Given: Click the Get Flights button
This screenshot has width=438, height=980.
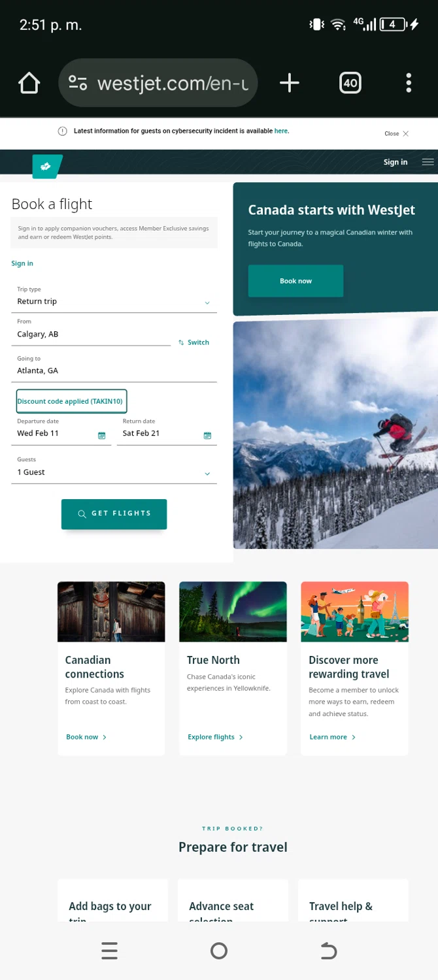Looking at the screenshot, I should pos(114,514).
